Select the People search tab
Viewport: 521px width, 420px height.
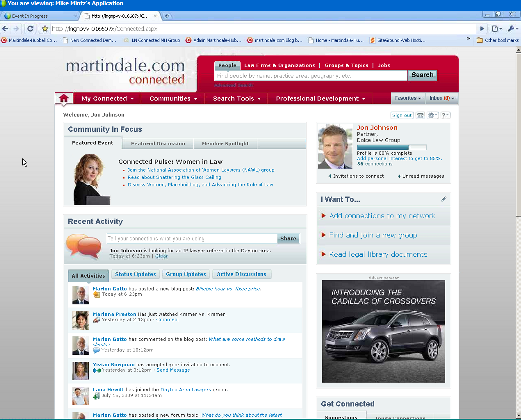tap(227, 65)
